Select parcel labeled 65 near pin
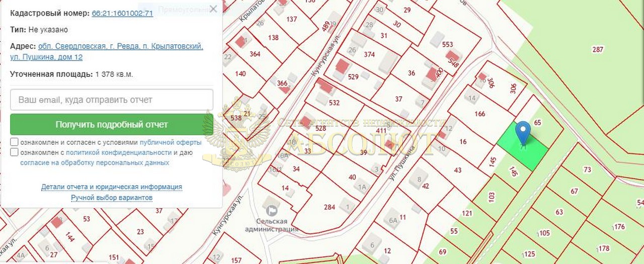 537,122
